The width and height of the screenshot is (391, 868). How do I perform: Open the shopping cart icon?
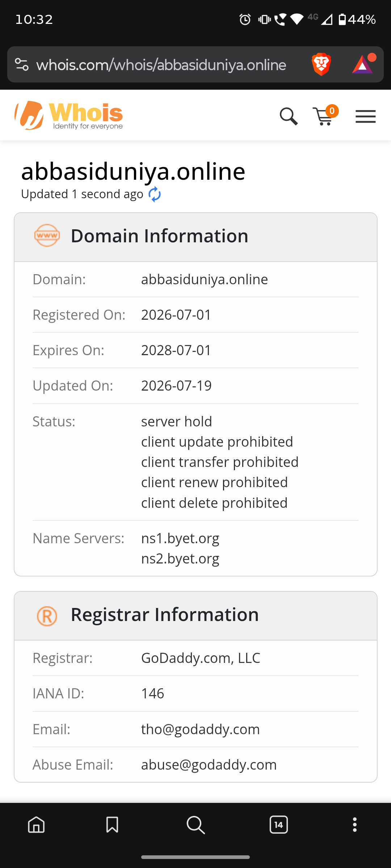[x=325, y=116]
